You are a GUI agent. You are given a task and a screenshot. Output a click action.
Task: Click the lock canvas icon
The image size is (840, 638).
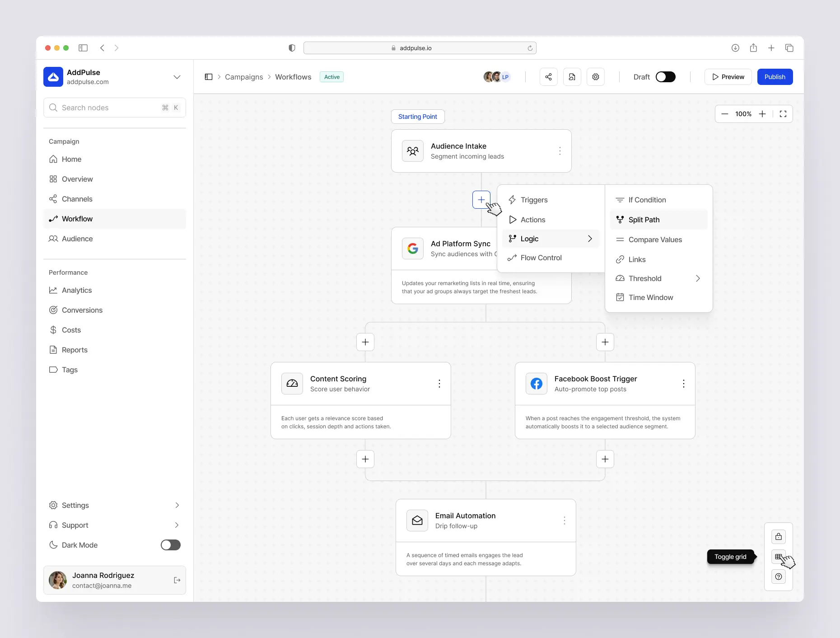click(x=779, y=537)
